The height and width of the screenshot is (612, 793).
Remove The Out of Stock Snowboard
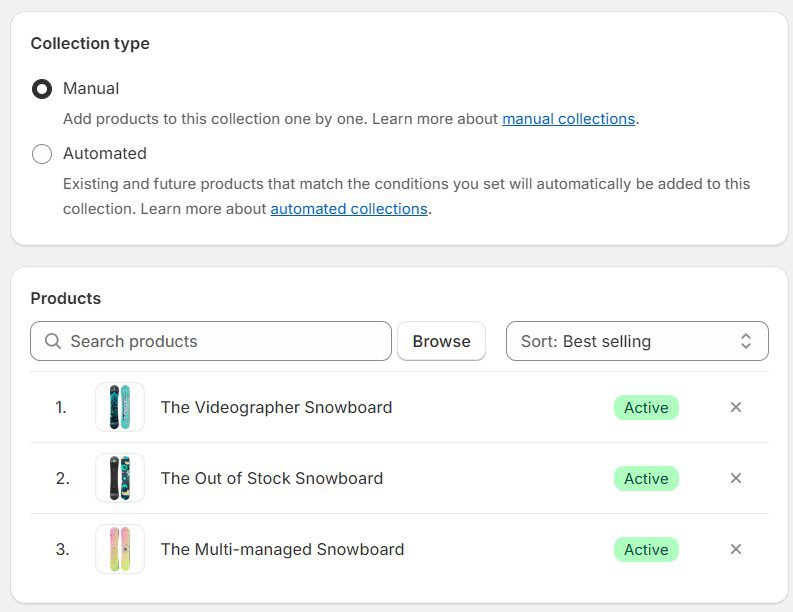point(736,478)
